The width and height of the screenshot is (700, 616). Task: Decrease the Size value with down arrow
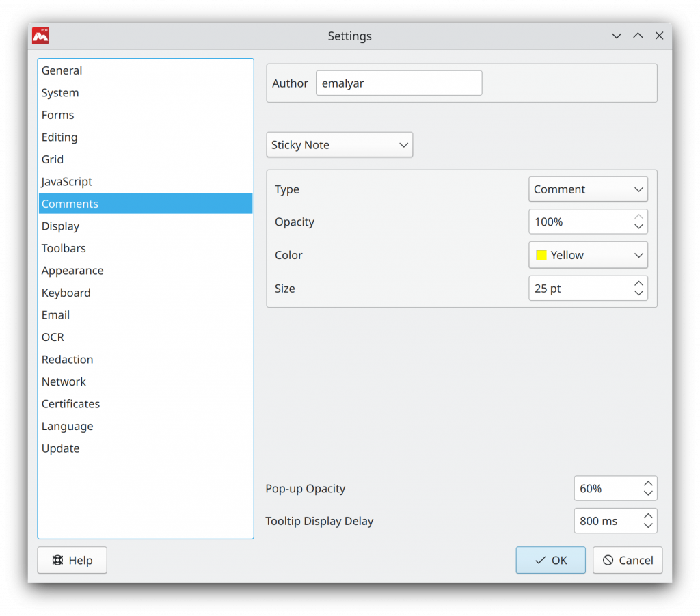638,293
